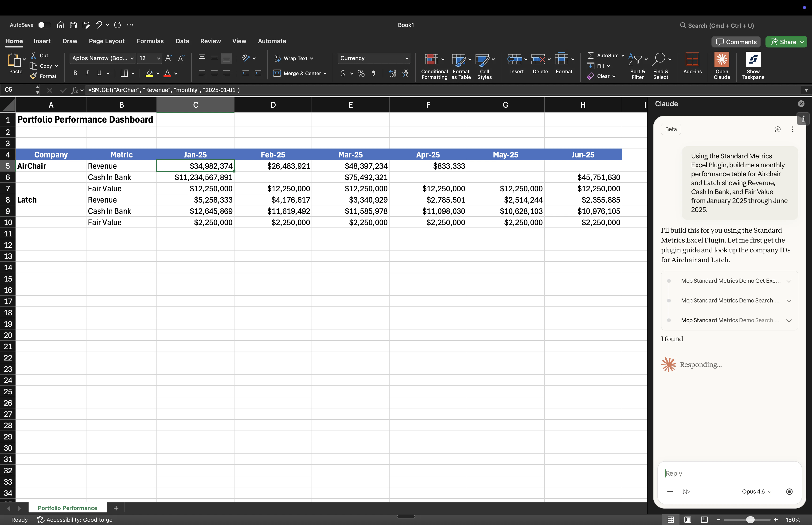The height and width of the screenshot is (525, 812).
Task: Toggle italic formatting
Action: pos(87,73)
